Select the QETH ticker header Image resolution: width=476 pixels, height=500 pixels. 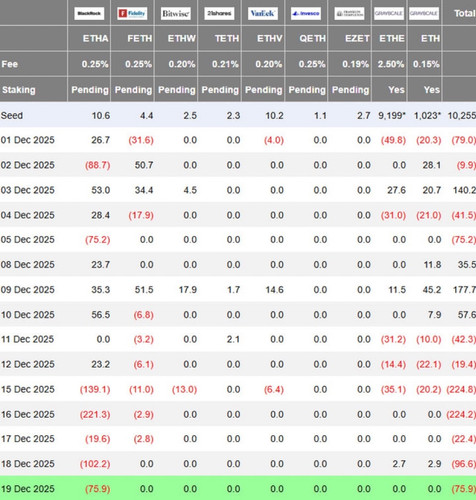click(x=312, y=39)
